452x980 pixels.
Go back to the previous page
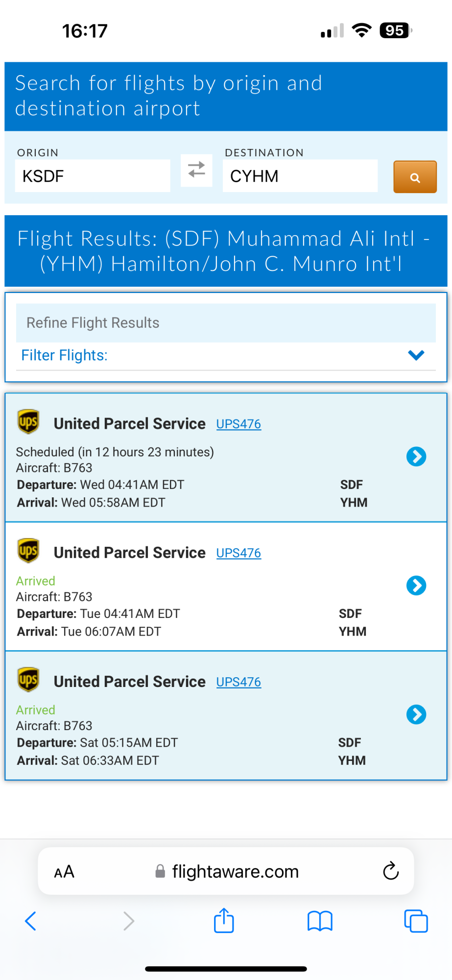pos(30,921)
